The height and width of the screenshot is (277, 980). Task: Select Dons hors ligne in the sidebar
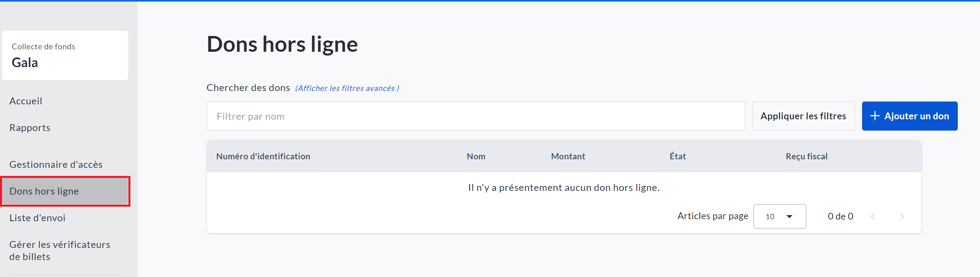coord(44,191)
